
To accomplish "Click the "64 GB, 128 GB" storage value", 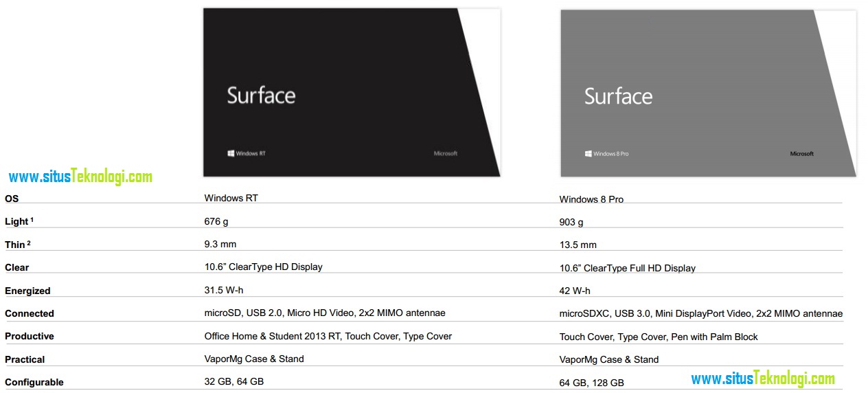I will [592, 383].
